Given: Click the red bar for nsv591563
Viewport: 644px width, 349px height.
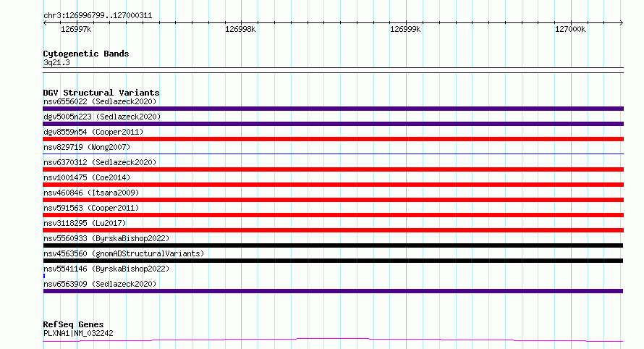Looking at the screenshot, I should click(333, 215).
